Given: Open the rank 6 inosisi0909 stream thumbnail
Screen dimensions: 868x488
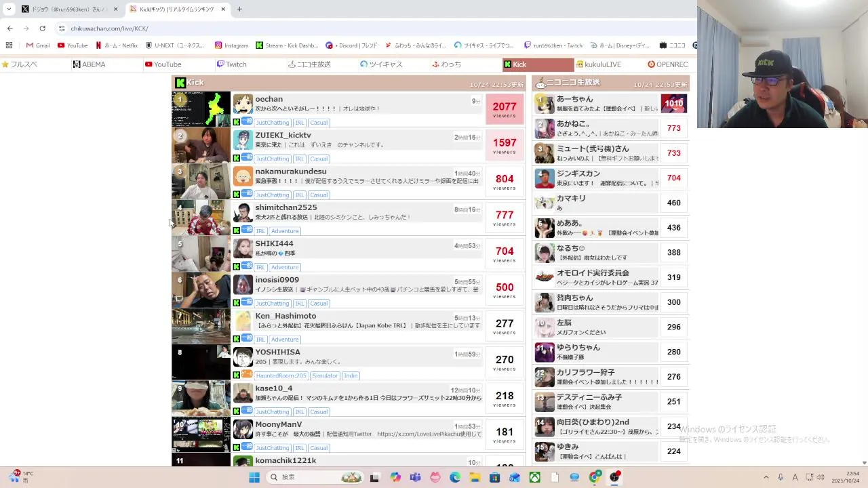Looking at the screenshot, I should tap(201, 290).
